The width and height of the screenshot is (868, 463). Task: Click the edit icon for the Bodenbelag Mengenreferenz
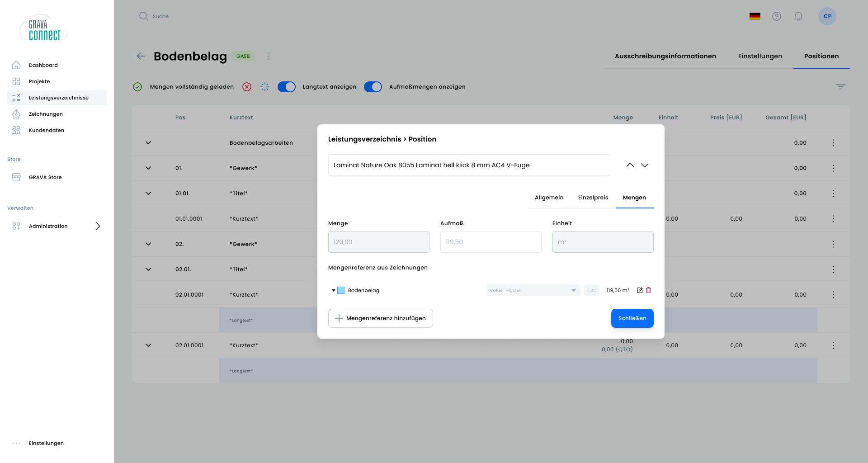[640, 290]
